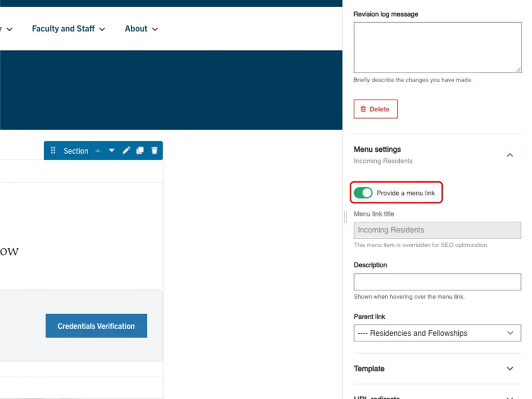Click the move-up arrow on the Section toolbar
This screenshot has height=399, width=532.
[98, 150]
